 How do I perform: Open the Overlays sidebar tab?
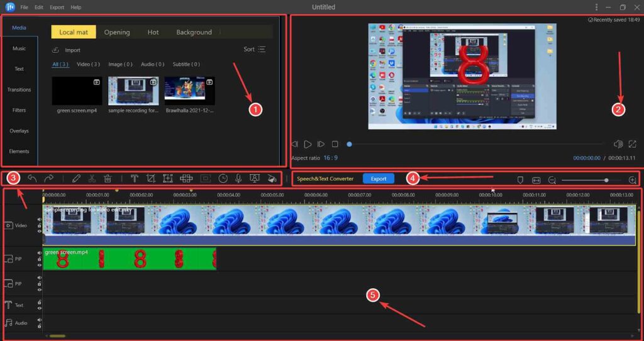[x=19, y=131]
